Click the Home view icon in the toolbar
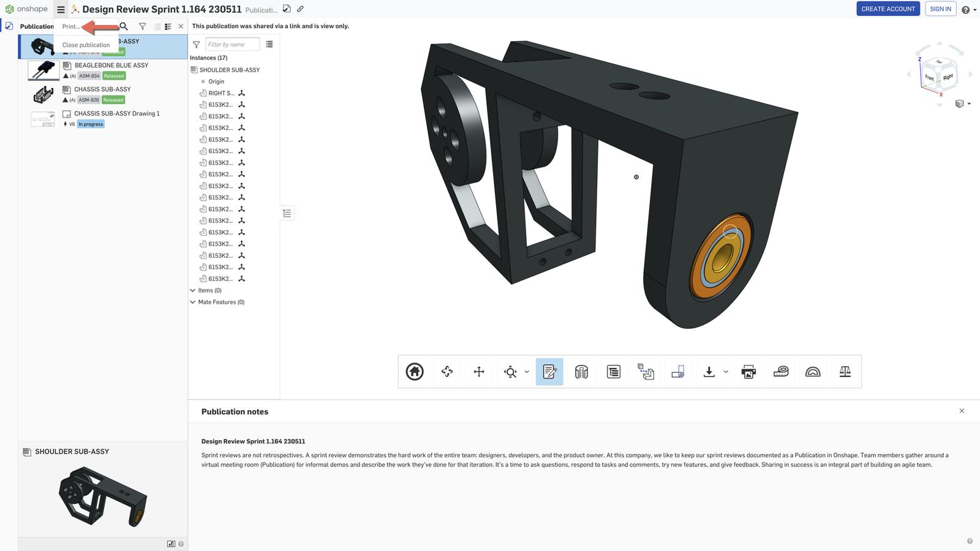 point(415,372)
